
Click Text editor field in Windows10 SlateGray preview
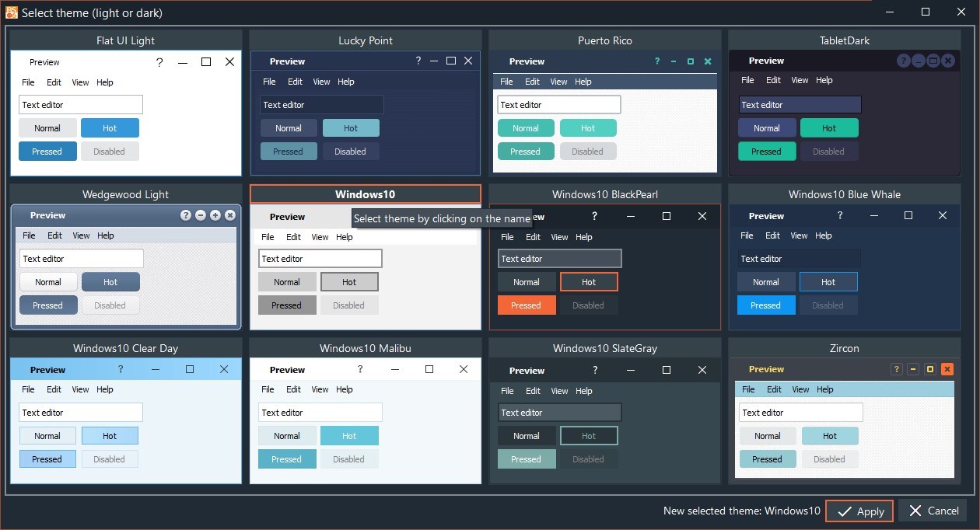click(560, 413)
